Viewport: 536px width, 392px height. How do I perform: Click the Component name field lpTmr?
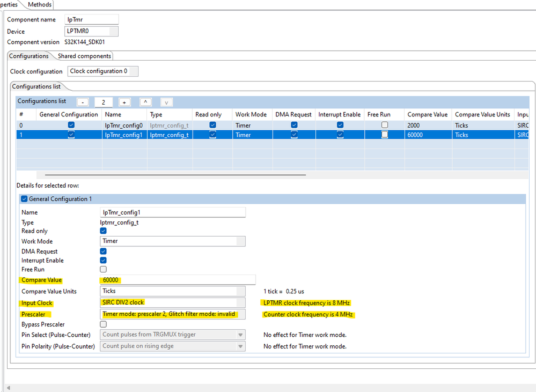pyautogui.click(x=91, y=19)
